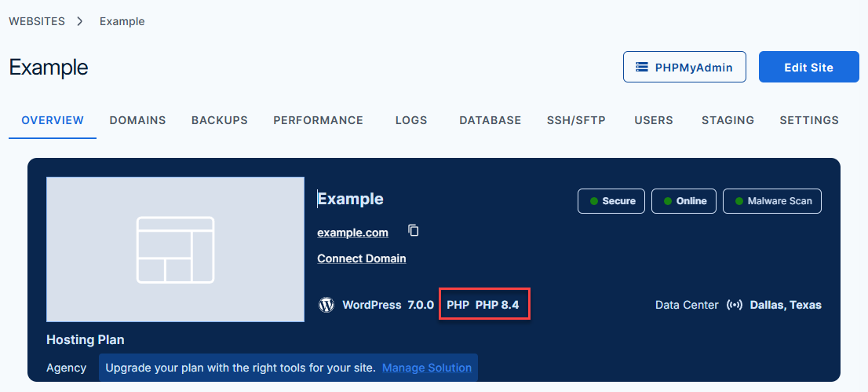Screen dimensions: 868x392
Task: Click the Data Center label
Action: click(687, 305)
